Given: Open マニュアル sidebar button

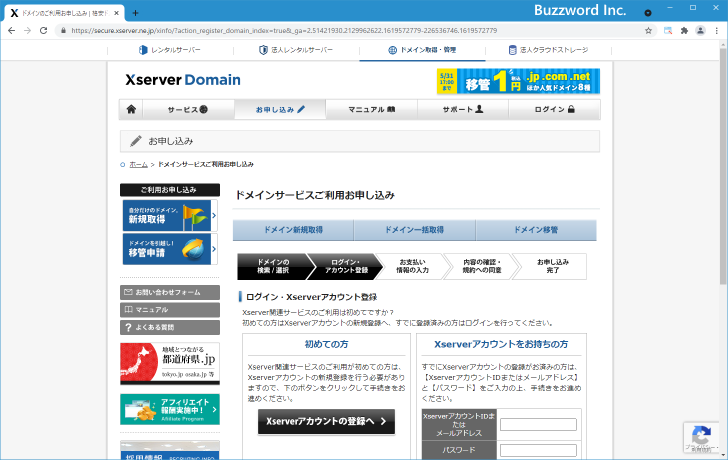Looking at the screenshot, I should tap(170, 310).
